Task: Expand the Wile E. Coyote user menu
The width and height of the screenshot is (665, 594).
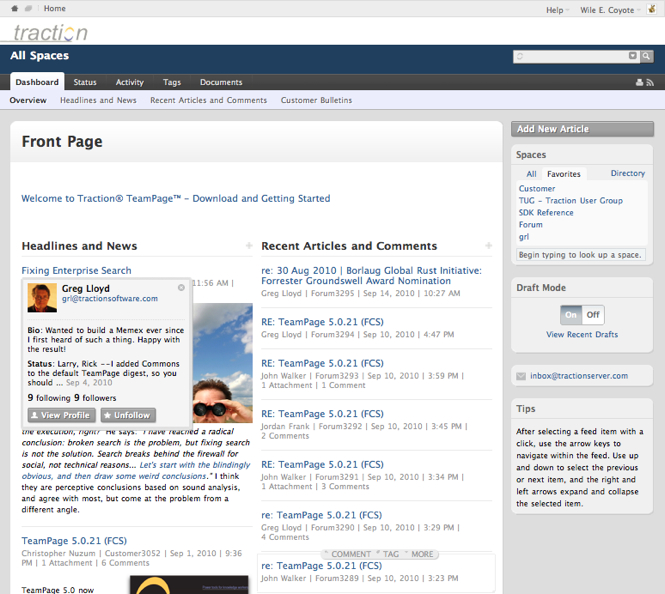Action: tap(610, 10)
